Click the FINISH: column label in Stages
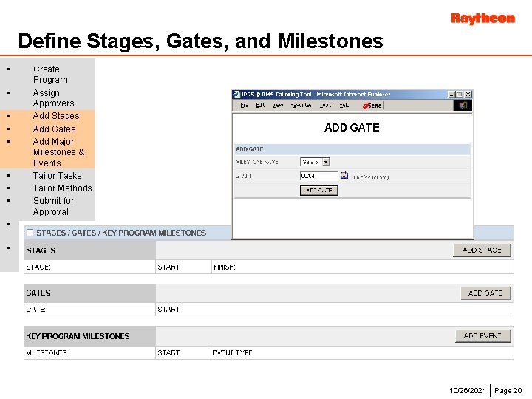 pos(225,267)
